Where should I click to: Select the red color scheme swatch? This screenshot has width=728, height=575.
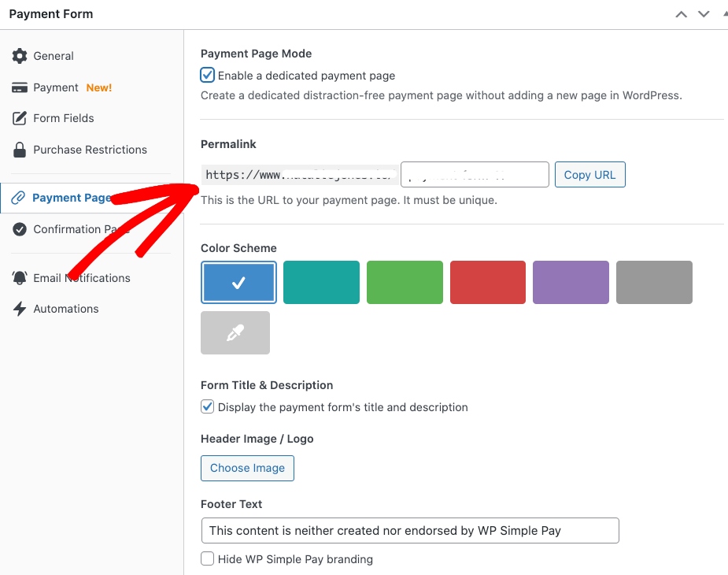click(488, 282)
